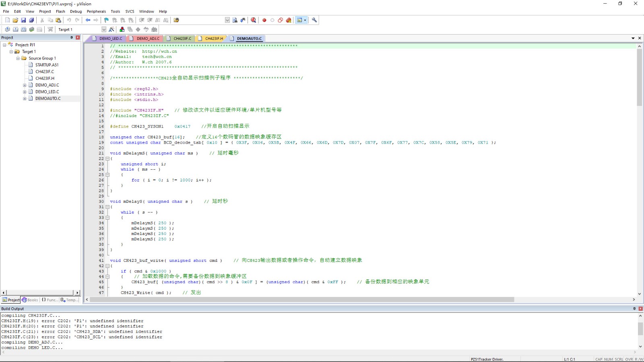Click the Paste clipboard icon

(58, 20)
